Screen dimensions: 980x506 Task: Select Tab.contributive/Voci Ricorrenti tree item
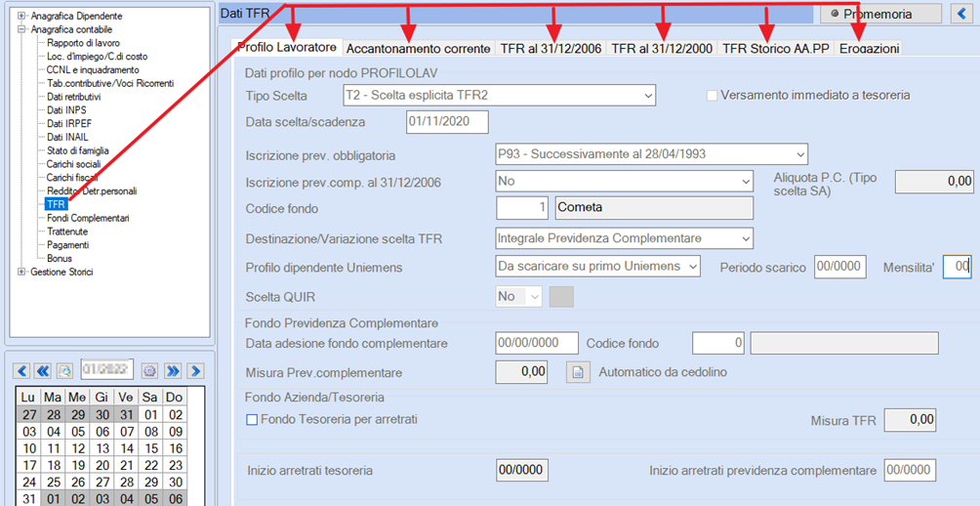(110, 83)
